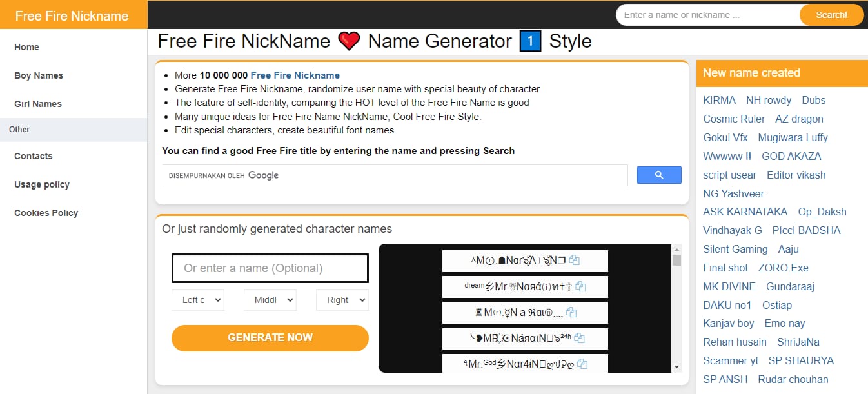Image resolution: width=868 pixels, height=394 pixels.
Task: Focus the optional name input field
Action: (x=270, y=268)
